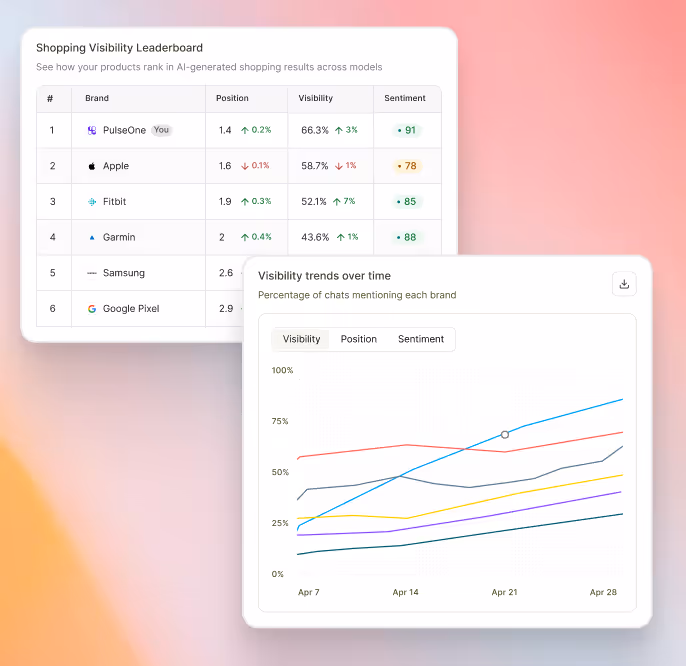
Task: Click PulseOne visibility value 66.3%
Action: click(315, 130)
